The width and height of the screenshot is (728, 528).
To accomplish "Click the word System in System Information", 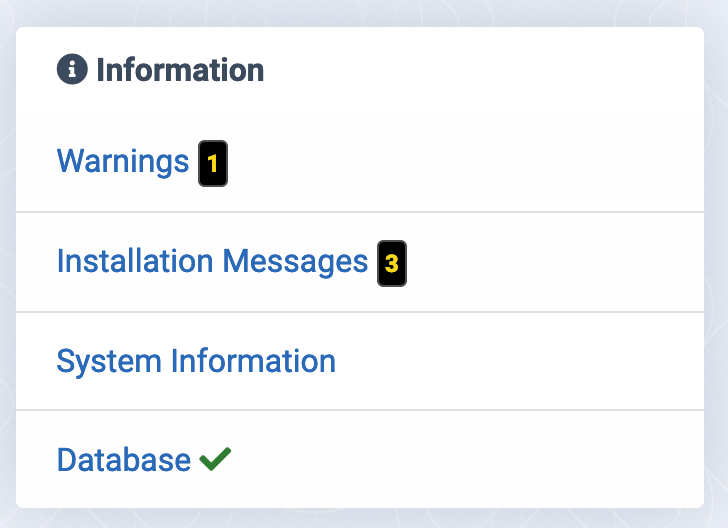I will click(x=109, y=361).
